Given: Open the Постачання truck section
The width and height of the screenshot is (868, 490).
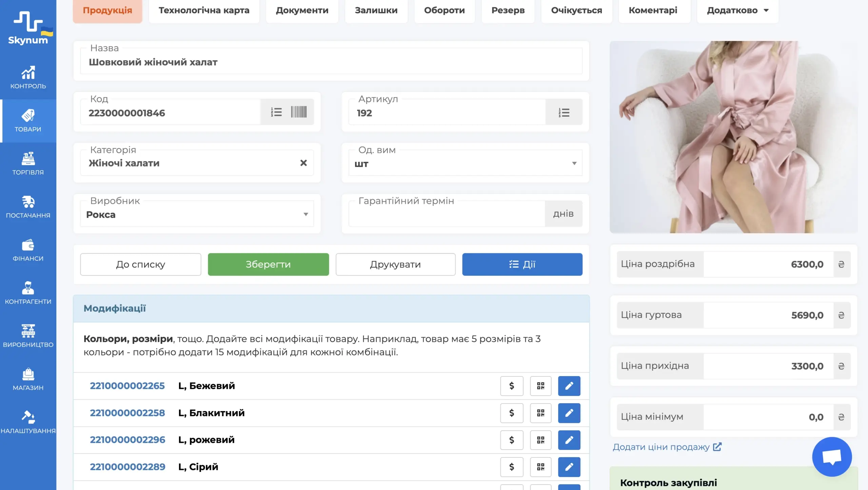Looking at the screenshot, I should [x=28, y=207].
